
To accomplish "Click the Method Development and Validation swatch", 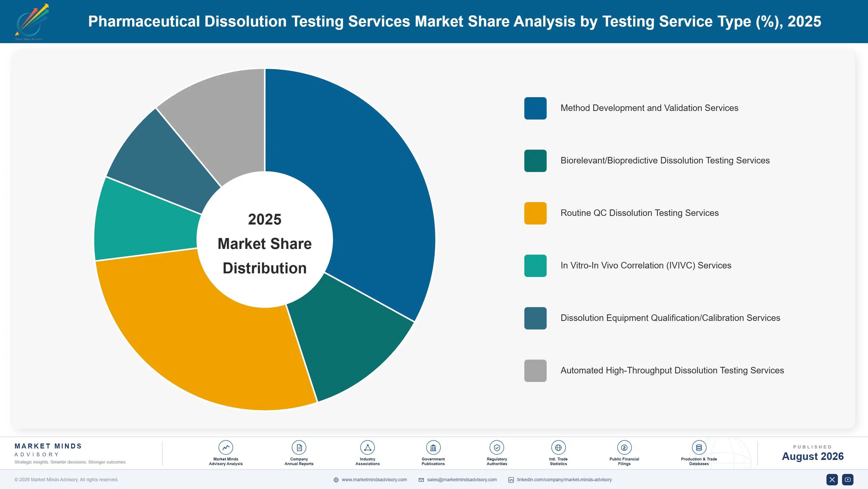I will click(535, 108).
